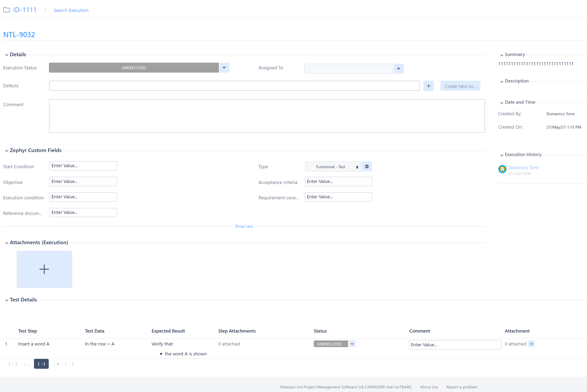Click Domenico Torre's avatar in Execution History

(502, 169)
